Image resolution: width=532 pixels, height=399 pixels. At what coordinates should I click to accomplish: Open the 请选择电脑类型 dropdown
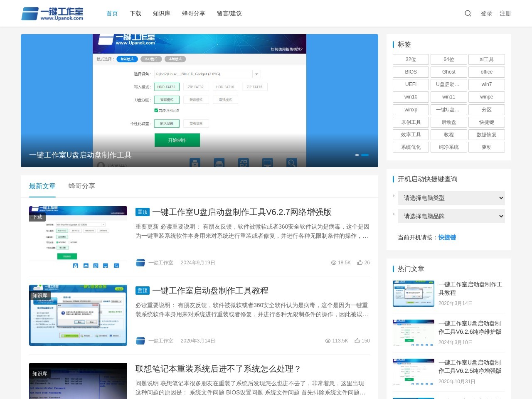(451, 198)
